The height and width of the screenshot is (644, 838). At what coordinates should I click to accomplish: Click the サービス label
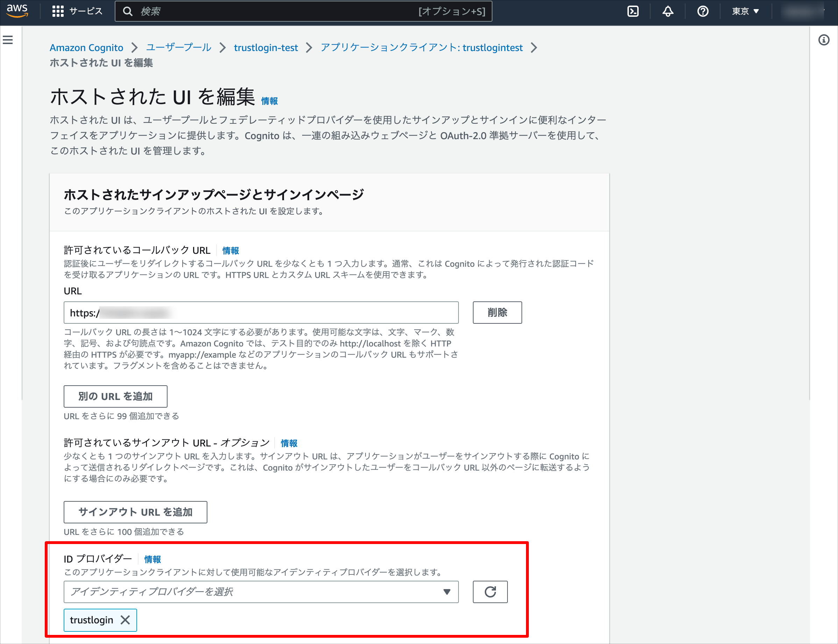(x=86, y=12)
